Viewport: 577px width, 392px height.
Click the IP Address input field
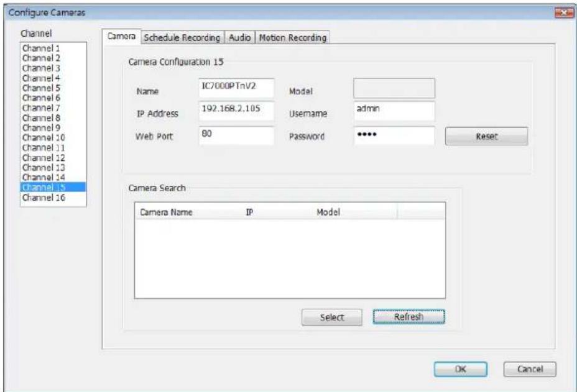[236, 111]
